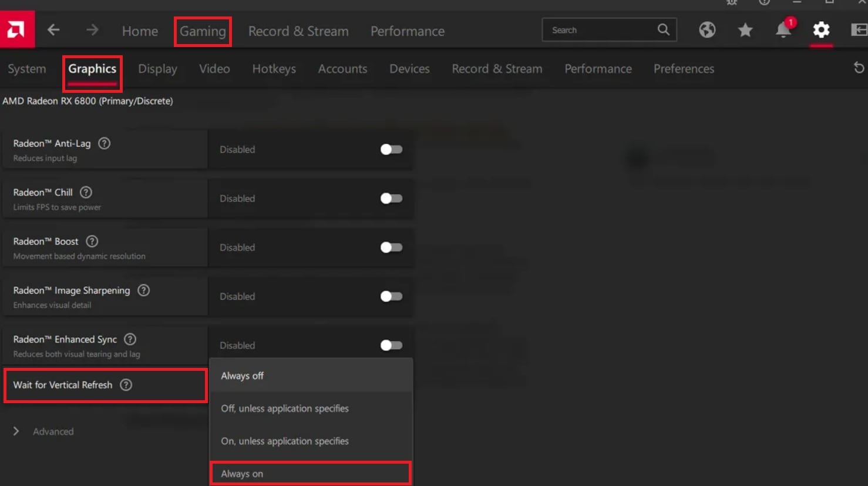Viewport: 868px width, 486px height.
Task: Open notifications bell icon
Action: point(783,29)
